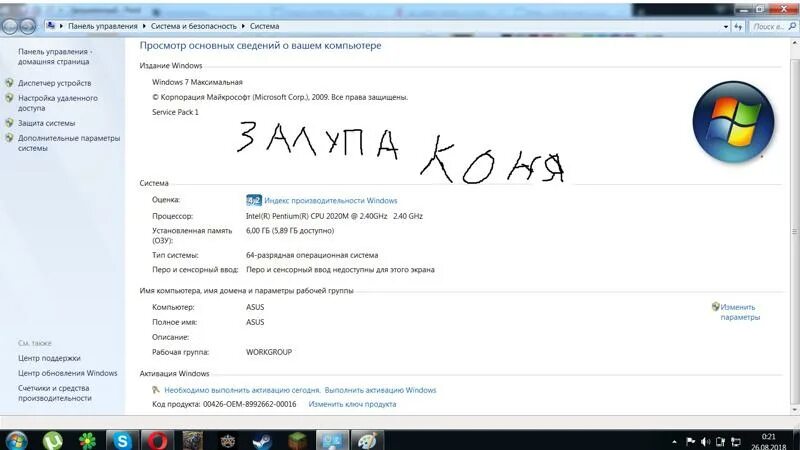The height and width of the screenshot is (450, 800).
Task: Select product code 00426-OEM-8992662-00016
Action: [249, 404]
